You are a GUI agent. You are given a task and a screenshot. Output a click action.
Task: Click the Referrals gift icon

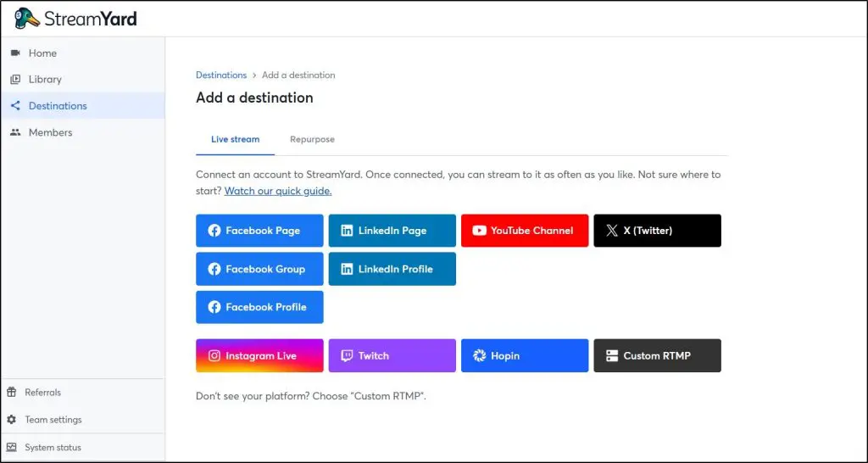(x=11, y=393)
